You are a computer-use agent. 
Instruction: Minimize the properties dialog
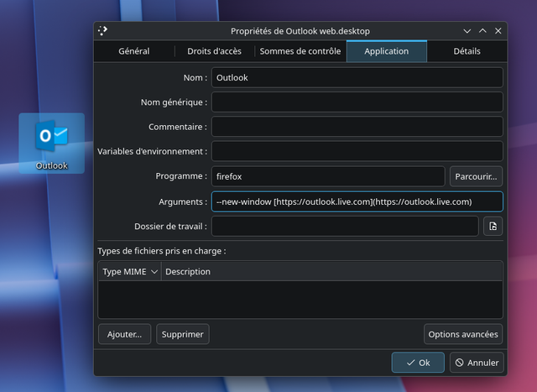tap(467, 31)
